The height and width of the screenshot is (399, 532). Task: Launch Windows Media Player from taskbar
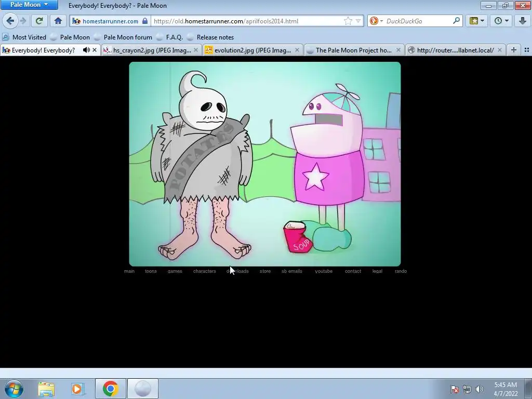tap(77, 389)
